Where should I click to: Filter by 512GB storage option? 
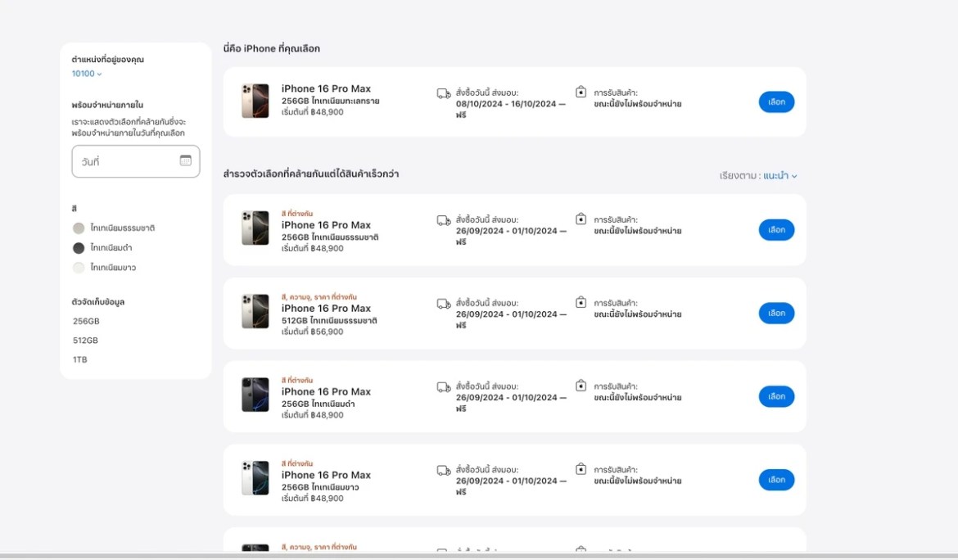pyautogui.click(x=86, y=341)
